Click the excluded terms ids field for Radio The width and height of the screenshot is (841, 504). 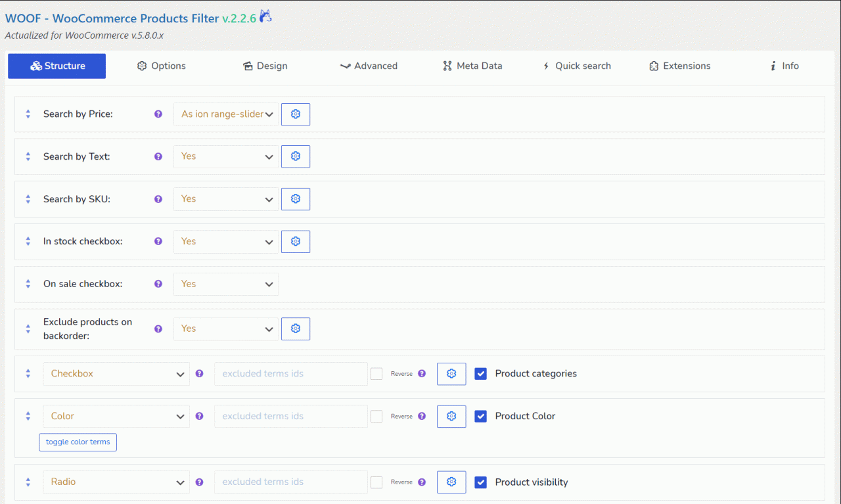(290, 482)
